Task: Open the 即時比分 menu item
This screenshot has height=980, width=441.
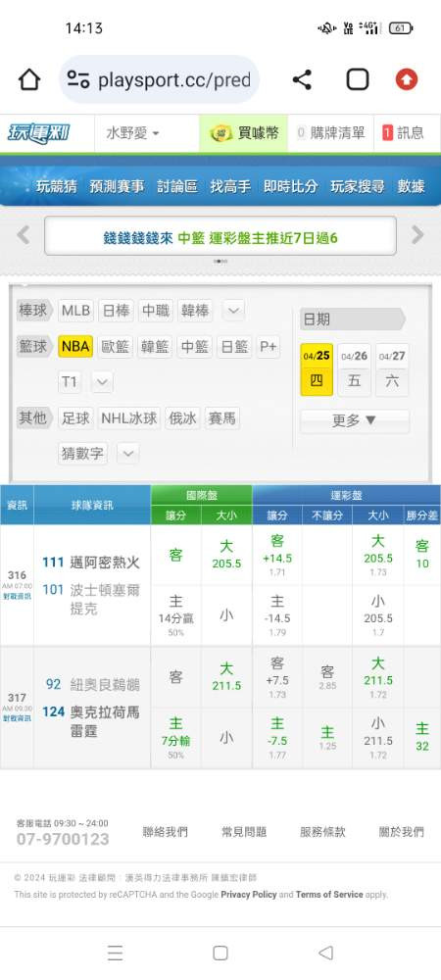Action: pyautogui.click(x=290, y=186)
